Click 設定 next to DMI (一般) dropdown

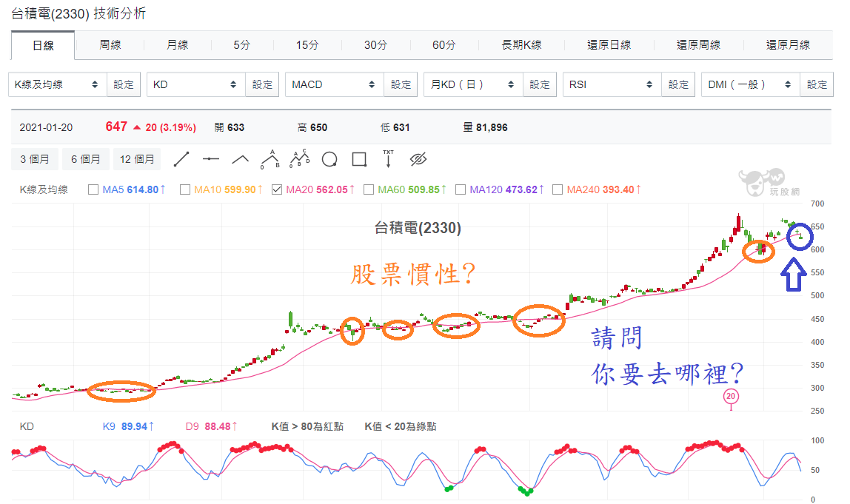click(817, 84)
